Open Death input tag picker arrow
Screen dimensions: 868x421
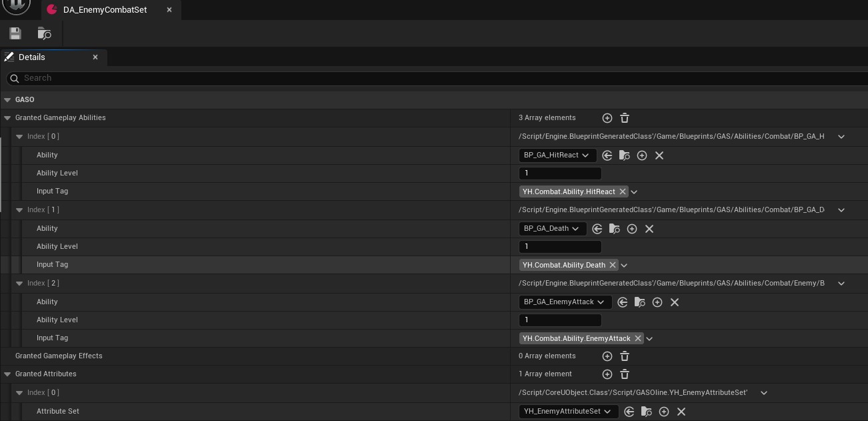624,266
